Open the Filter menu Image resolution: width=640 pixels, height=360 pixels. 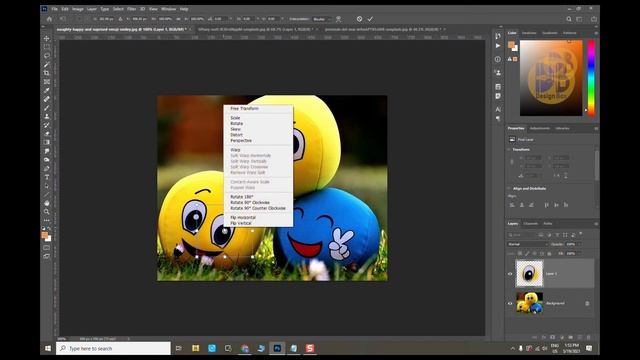tap(131, 9)
